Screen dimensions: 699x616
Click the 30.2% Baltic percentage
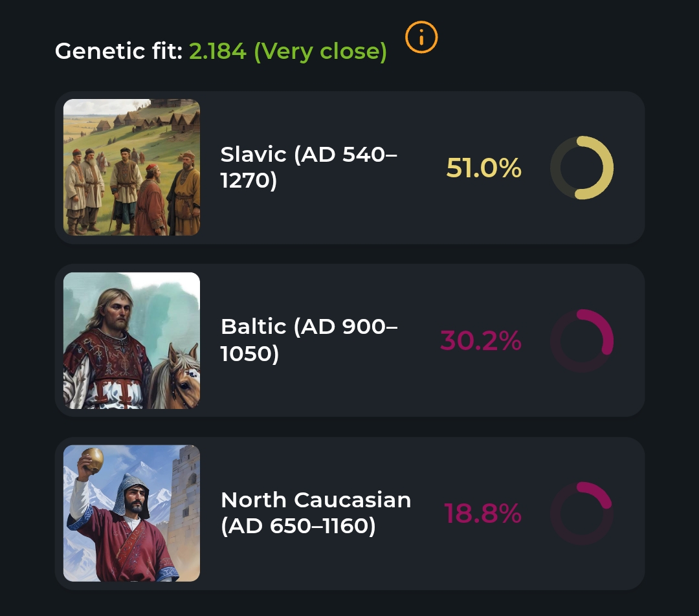pyautogui.click(x=480, y=341)
